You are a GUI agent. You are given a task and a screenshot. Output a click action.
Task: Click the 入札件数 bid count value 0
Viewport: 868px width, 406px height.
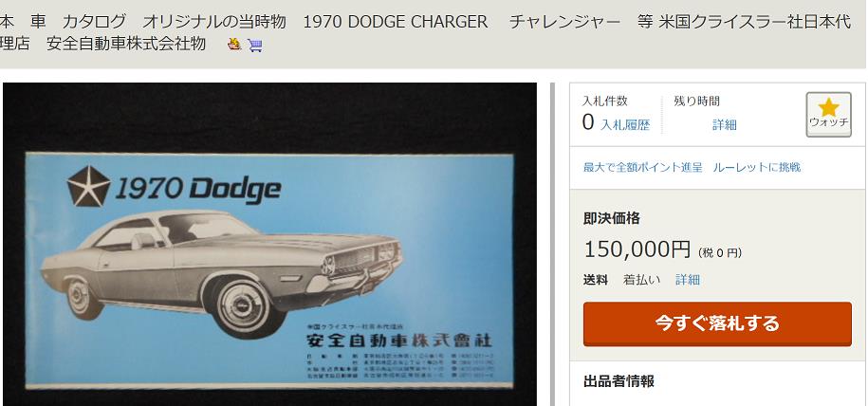[x=588, y=122]
